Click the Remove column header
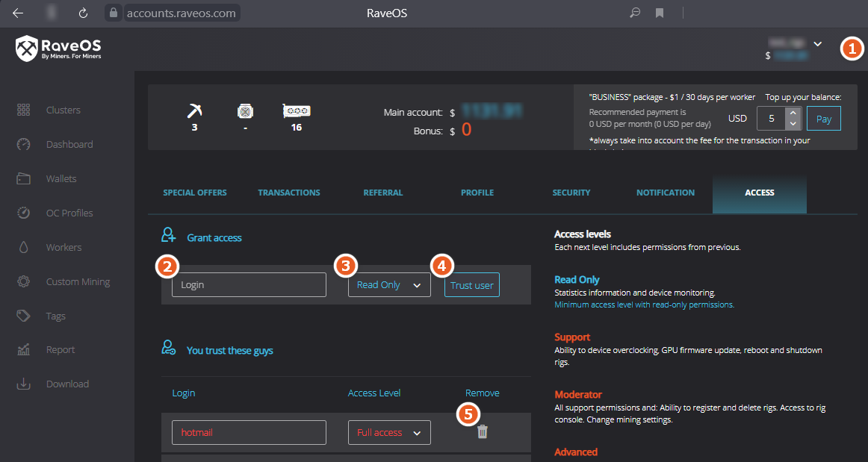868x462 pixels. [x=482, y=393]
